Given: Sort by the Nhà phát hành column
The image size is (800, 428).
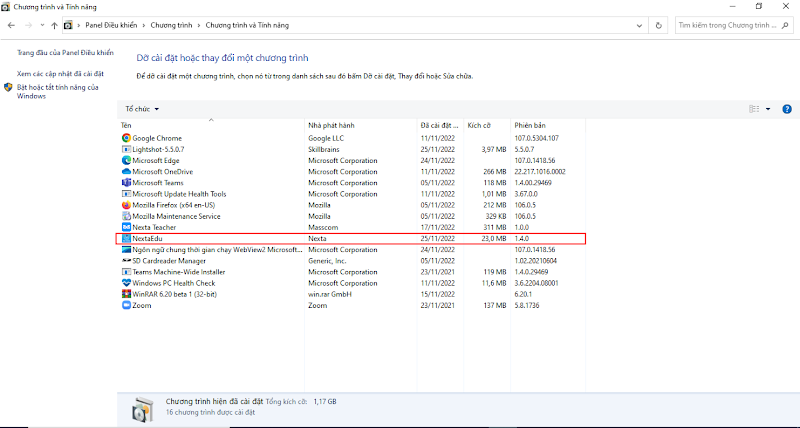Looking at the screenshot, I should click(x=332, y=125).
